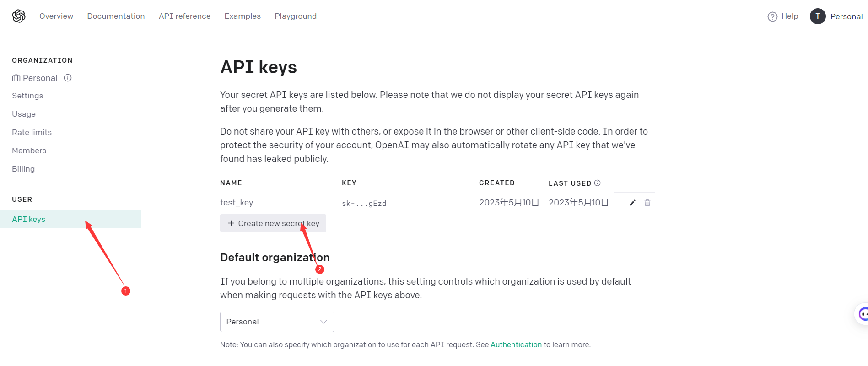The height and width of the screenshot is (366, 868).
Task: Open API reference in top navigation
Action: click(x=184, y=16)
